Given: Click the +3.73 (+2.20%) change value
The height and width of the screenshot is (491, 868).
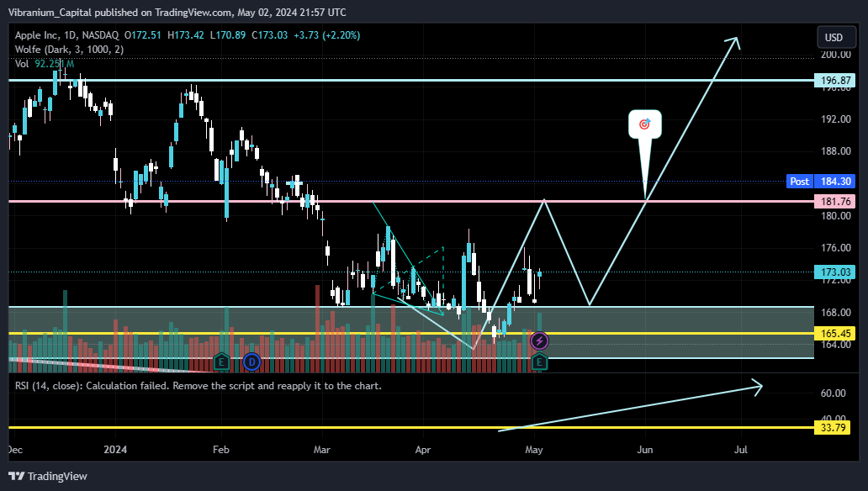Looking at the screenshot, I should tap(326, 34).
